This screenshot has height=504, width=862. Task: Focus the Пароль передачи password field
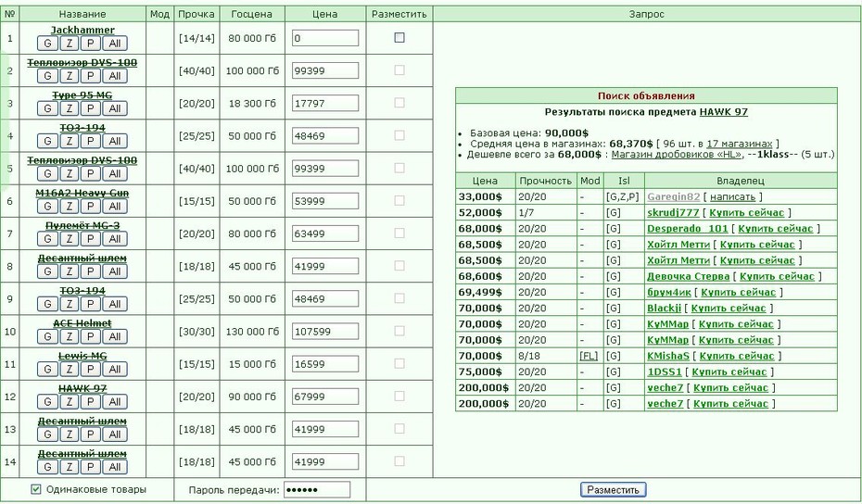[317, 490]
